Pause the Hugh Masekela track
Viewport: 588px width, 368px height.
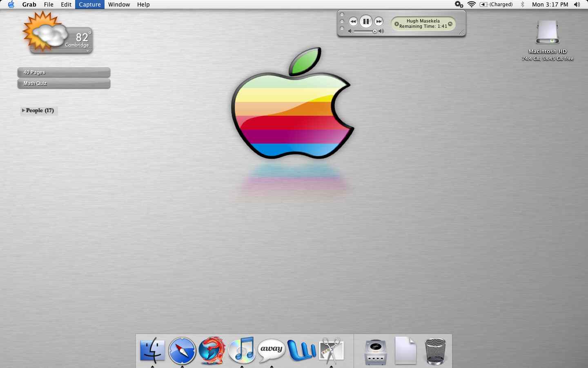(x=366, y=21)
